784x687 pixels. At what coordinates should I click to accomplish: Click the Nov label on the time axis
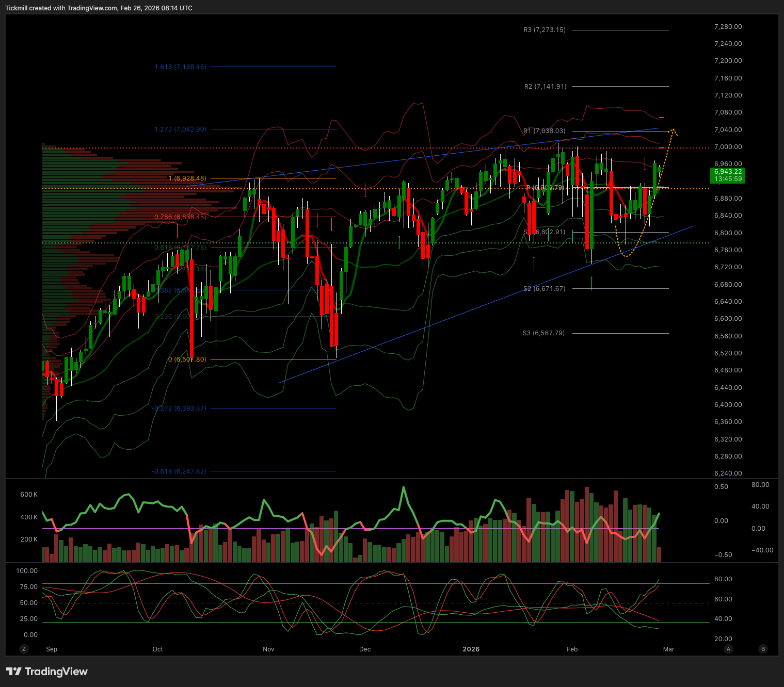[268, 649]
